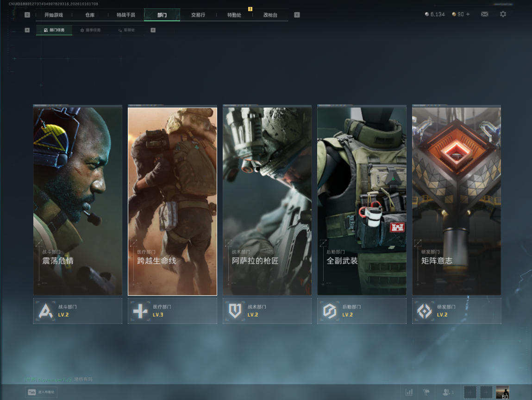This screenshot has height=400, width=532.
Task: Open the 震荡危情 combat department card
Action: pos(78,200)
